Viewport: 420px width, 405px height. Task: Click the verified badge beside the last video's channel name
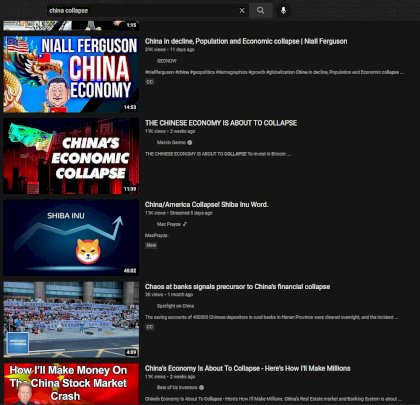pos(201,387)
